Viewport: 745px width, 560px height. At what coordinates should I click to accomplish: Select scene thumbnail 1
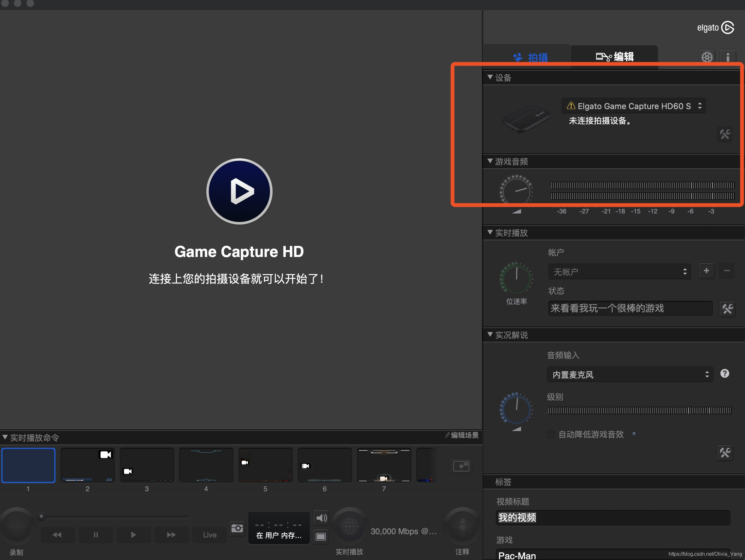click(28, 465)
